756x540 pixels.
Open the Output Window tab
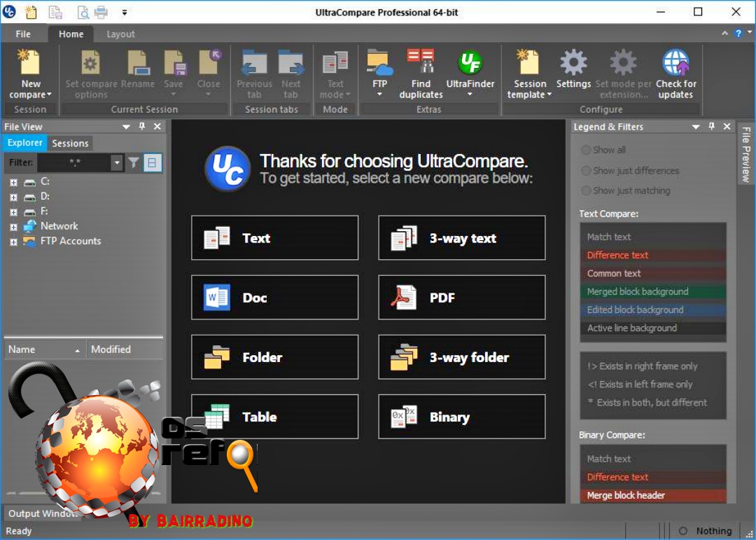tap(43, 513)
